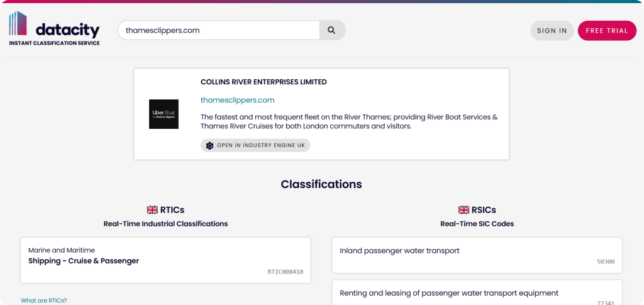
Task: Click the 50300 SIC code label
Action: (606, 262)
